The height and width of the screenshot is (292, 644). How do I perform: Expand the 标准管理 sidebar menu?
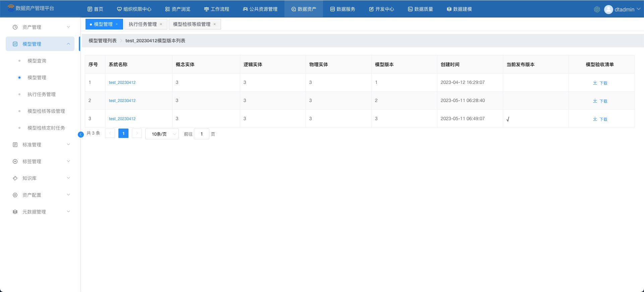click(68, 144)
